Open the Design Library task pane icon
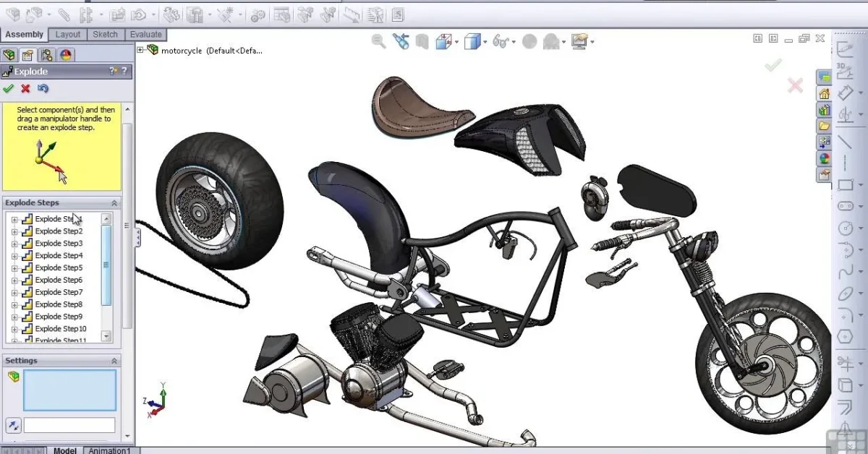 click(x=824, y=109)
